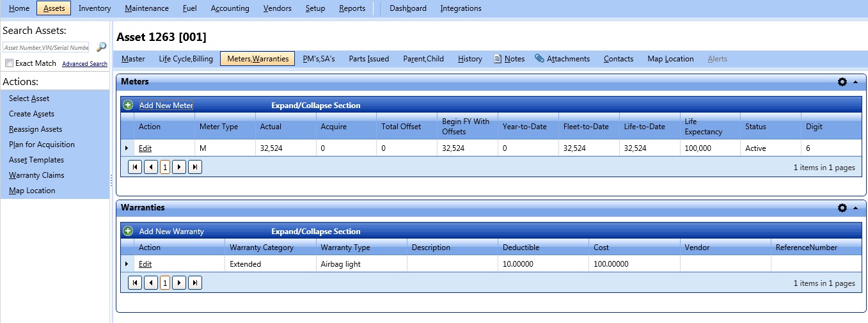Open the Inventory menu
This screenshot has height=323, width=868.
click(x=95, y=8)
